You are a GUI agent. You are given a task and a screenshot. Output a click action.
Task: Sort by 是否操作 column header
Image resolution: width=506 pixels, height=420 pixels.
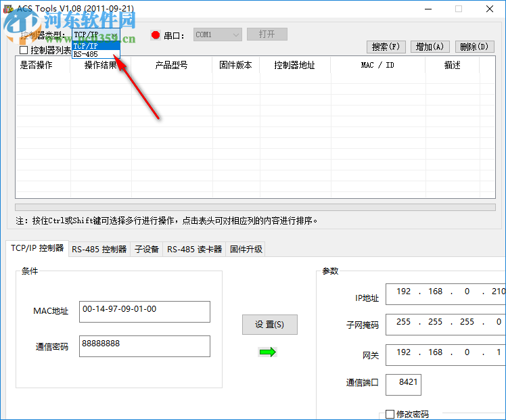[43, 65]
